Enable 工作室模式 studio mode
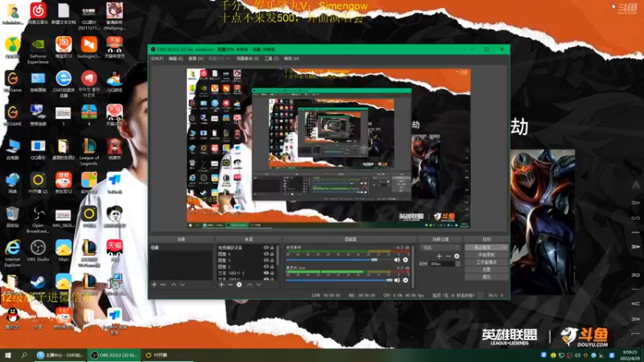 (x=487, y=262)
